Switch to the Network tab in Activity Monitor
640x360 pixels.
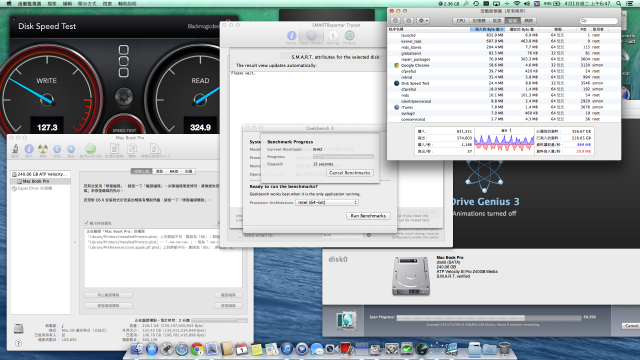coord(529,20)
